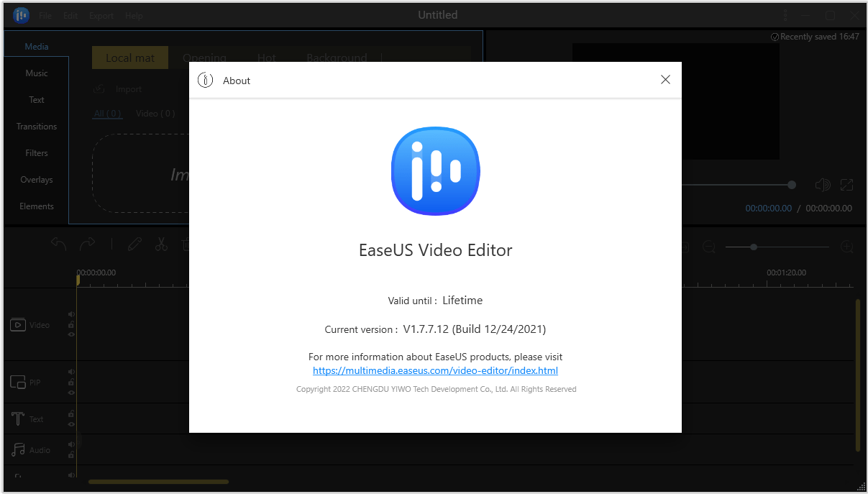868x494 pixels.
Task: Select the Local mat tab
Action: pos(130,58)
